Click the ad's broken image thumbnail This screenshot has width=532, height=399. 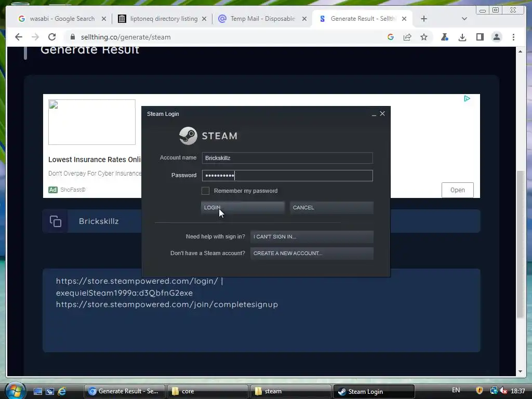(91, 122)
